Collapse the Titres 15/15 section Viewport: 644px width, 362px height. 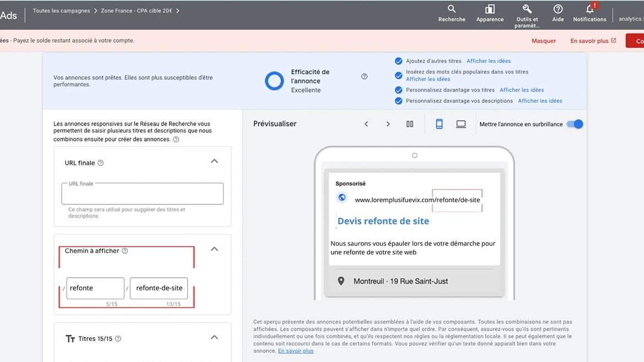point(214,337)
